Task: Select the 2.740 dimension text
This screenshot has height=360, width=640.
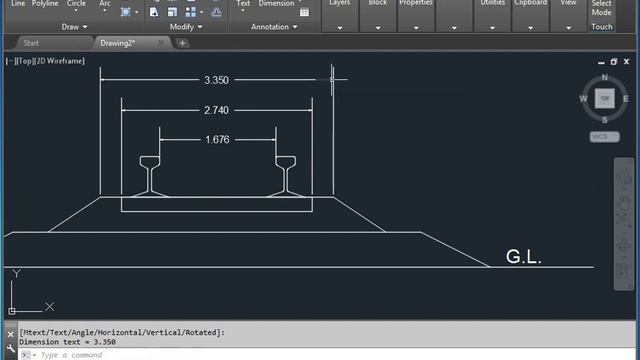Action: point(216,111)
